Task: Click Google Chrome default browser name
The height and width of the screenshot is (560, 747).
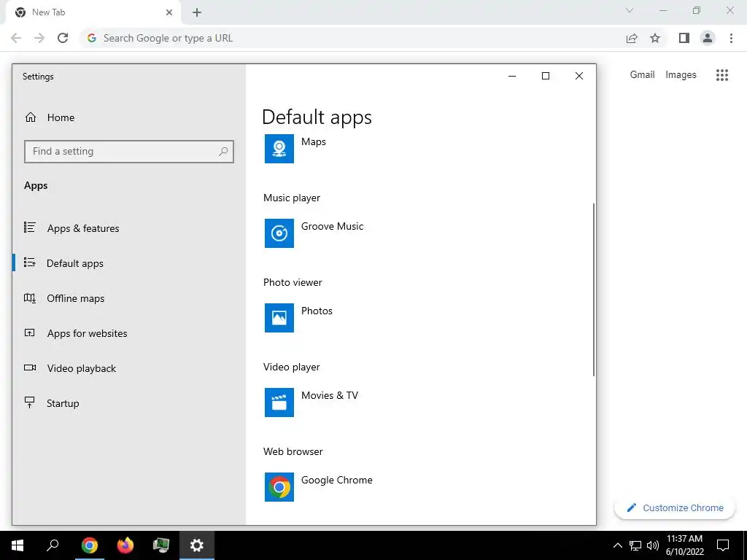Action: [337, 480]
